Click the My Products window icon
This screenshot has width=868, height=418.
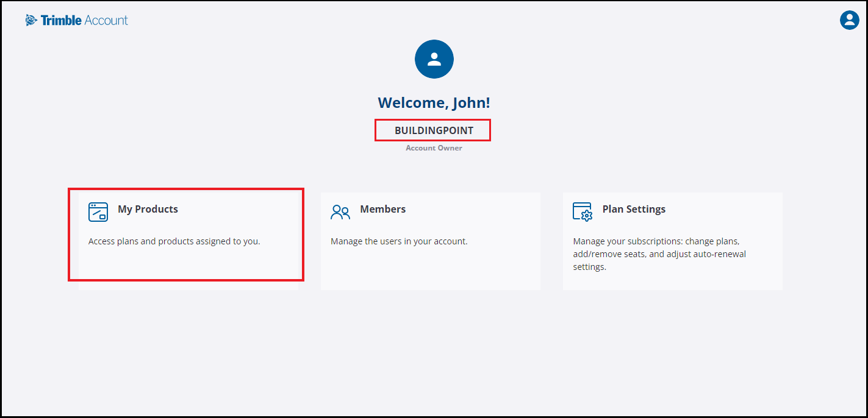pyautogui.click(x=98, y=211)
